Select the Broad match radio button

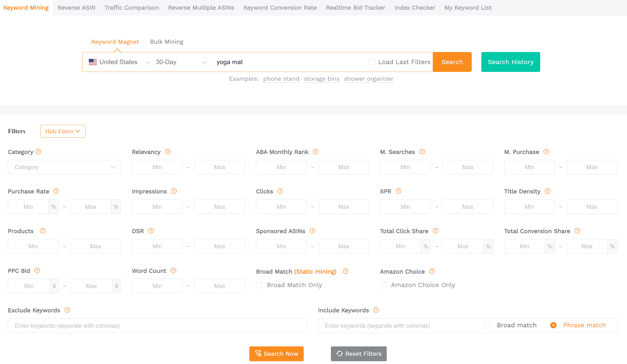tap(487, 325)
